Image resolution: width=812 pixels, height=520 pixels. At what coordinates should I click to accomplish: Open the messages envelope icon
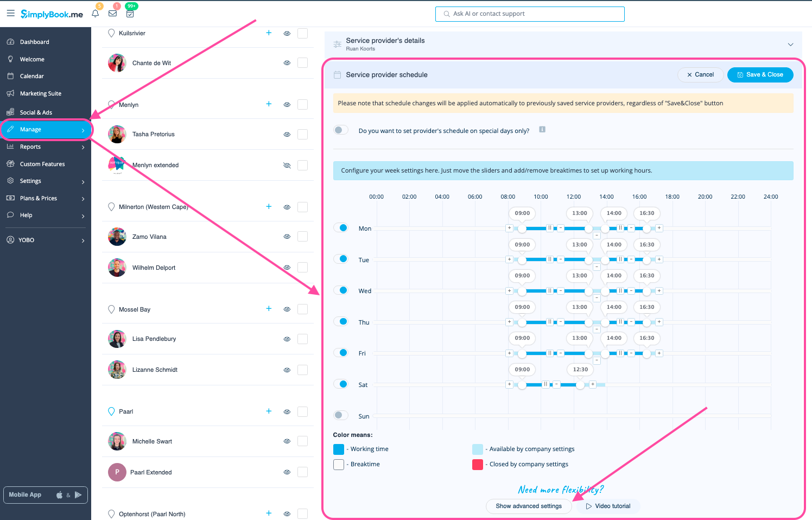113,14
